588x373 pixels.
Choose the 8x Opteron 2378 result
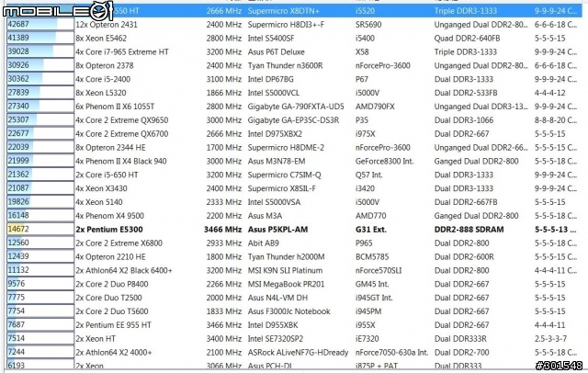click(x=294, y=65)
